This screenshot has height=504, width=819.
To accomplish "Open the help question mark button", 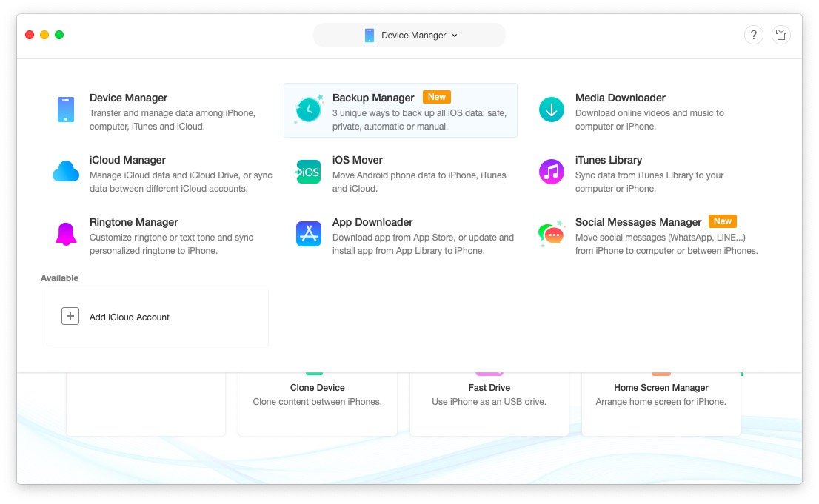I will 754,35.
